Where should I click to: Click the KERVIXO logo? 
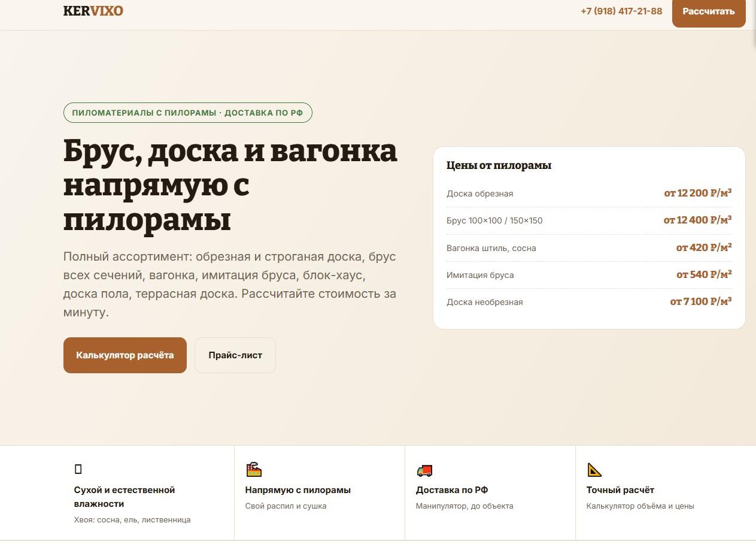coord(93,11)
